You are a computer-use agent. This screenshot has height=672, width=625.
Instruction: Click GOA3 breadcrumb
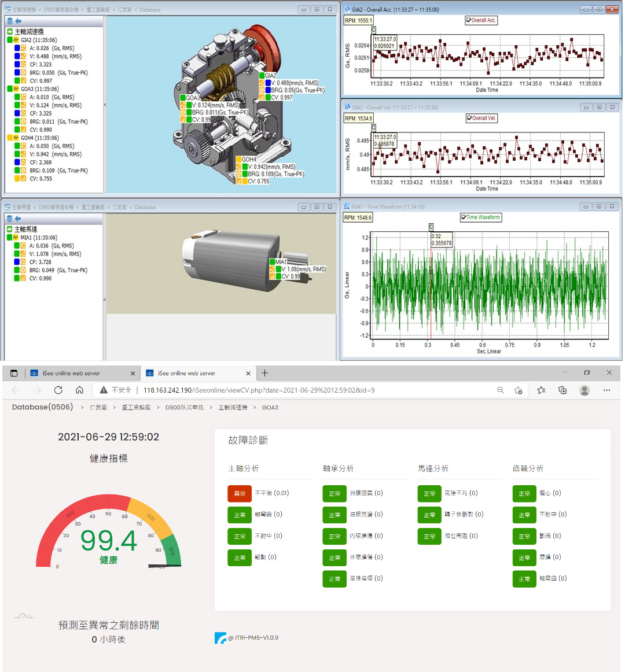pos(270,407)
